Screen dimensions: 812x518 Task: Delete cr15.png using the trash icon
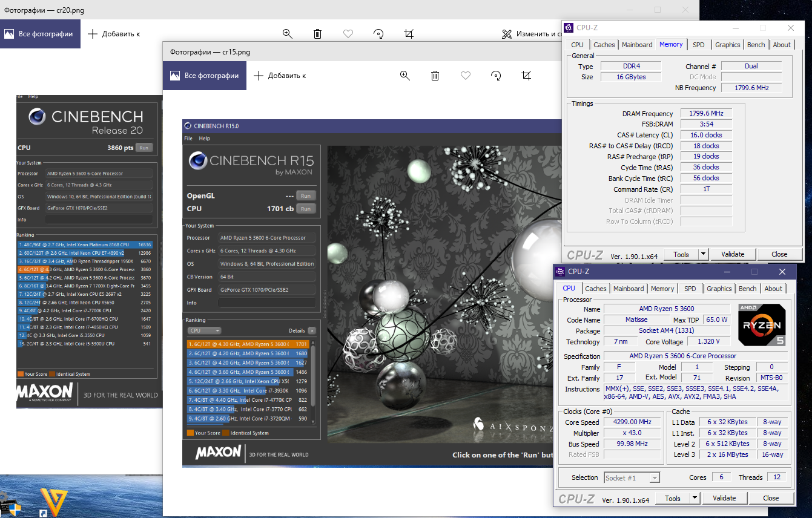tap(435, 76)
